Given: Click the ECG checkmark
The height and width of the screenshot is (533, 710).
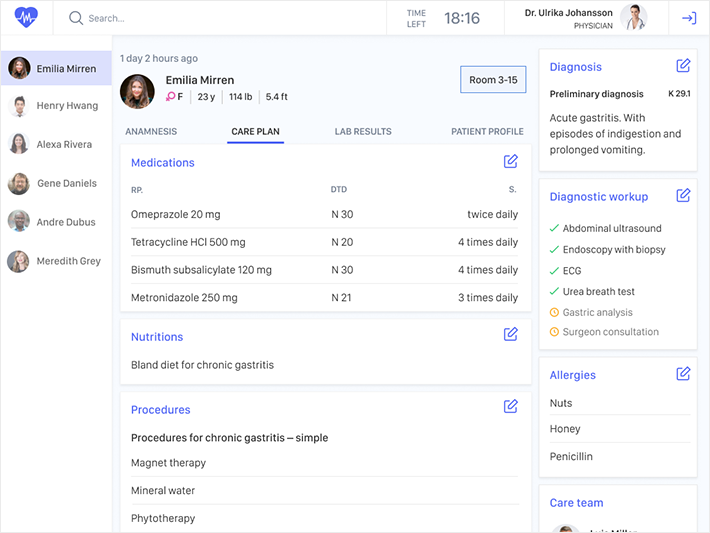Looking at the screenshot, I should [554, 271].
